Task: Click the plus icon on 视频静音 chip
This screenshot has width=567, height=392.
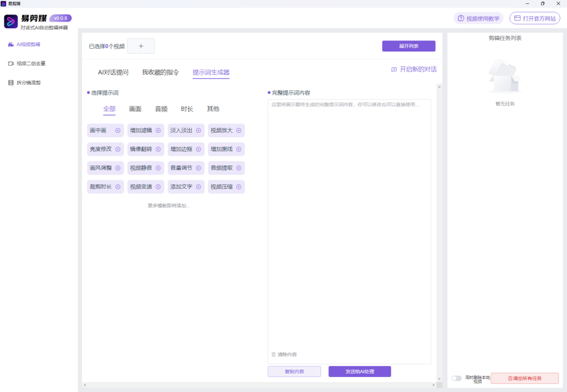Action: 158,168
